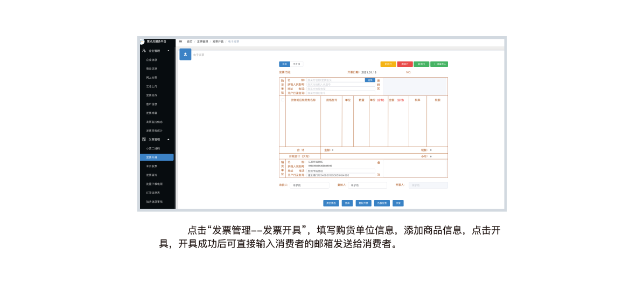
Task: Open 客户信息 in the sidebar
Action: click(151, 104)
